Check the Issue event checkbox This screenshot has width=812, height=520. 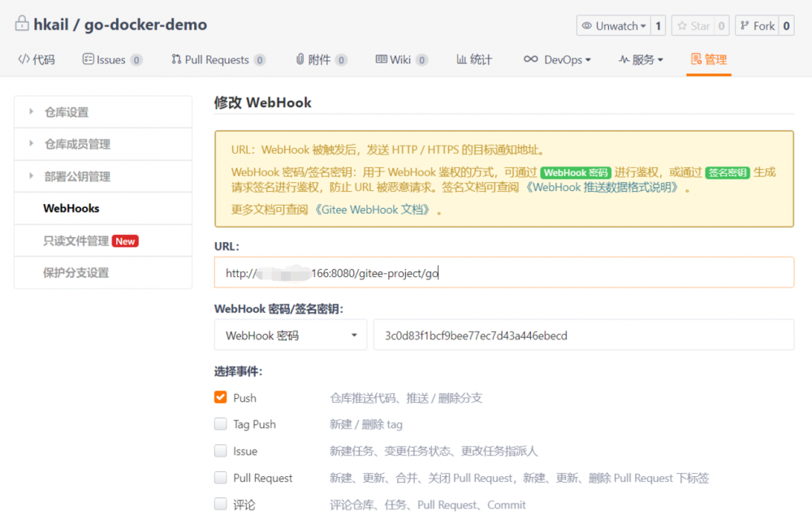pyautogui.click(x=220, y=451)
